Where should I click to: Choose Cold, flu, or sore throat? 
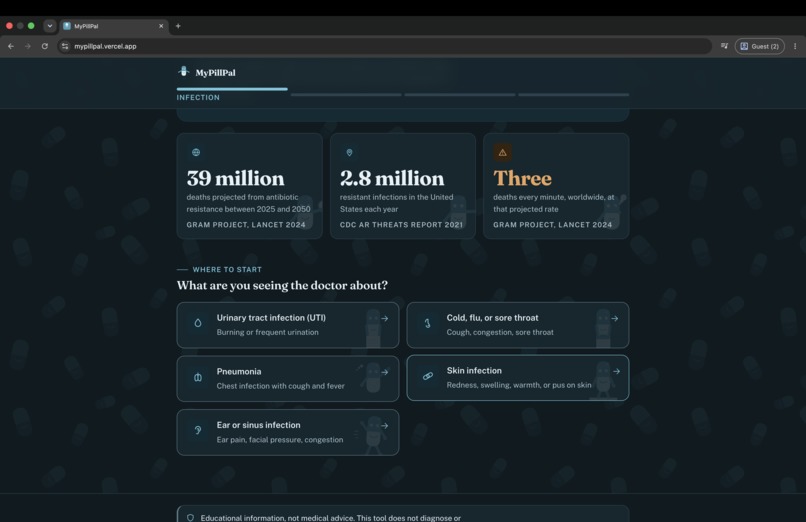(518, 325)
